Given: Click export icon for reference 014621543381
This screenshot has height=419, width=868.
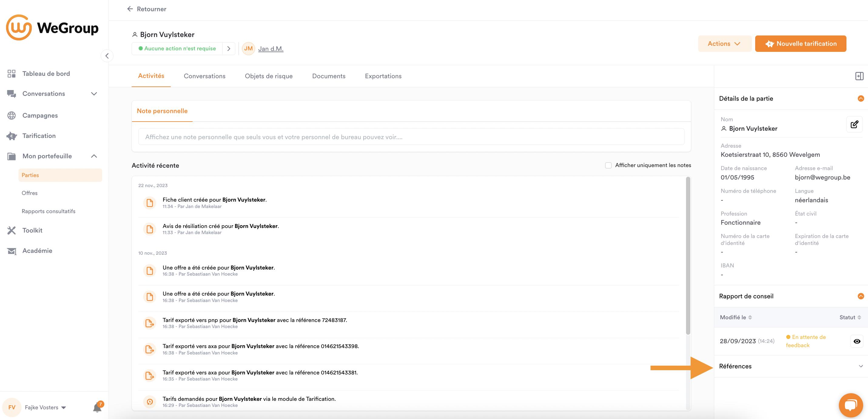Looking at the screenshot, I should pos(150,376).
